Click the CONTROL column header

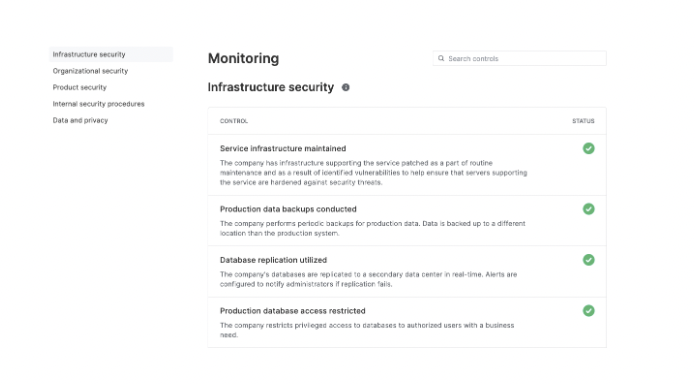point(234,121)
